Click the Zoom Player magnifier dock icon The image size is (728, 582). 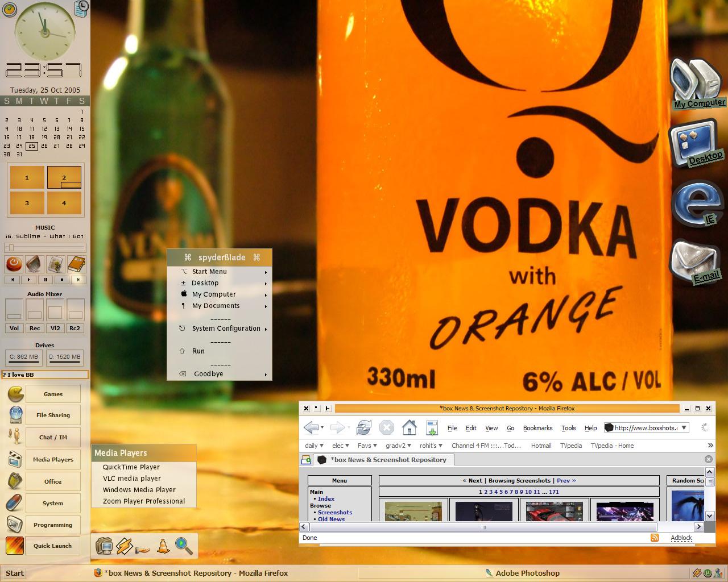(183, 546)
